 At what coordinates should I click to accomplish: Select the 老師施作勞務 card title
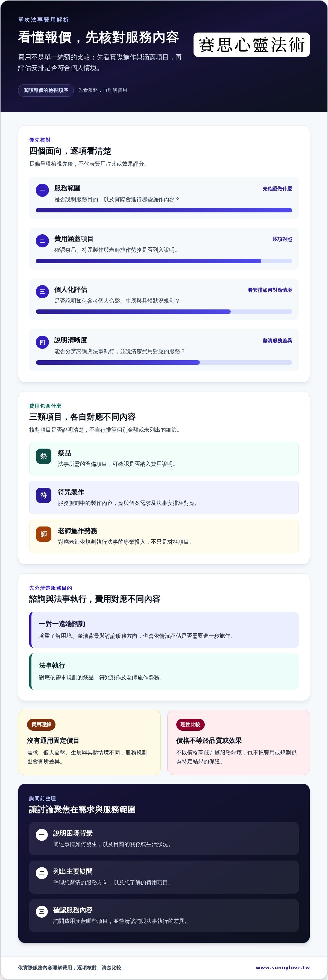[x=78, y=531]
